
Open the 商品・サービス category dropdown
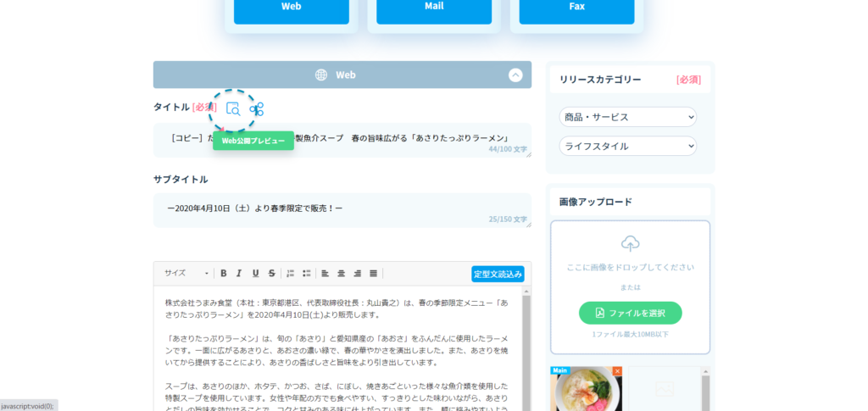(627, 117)
